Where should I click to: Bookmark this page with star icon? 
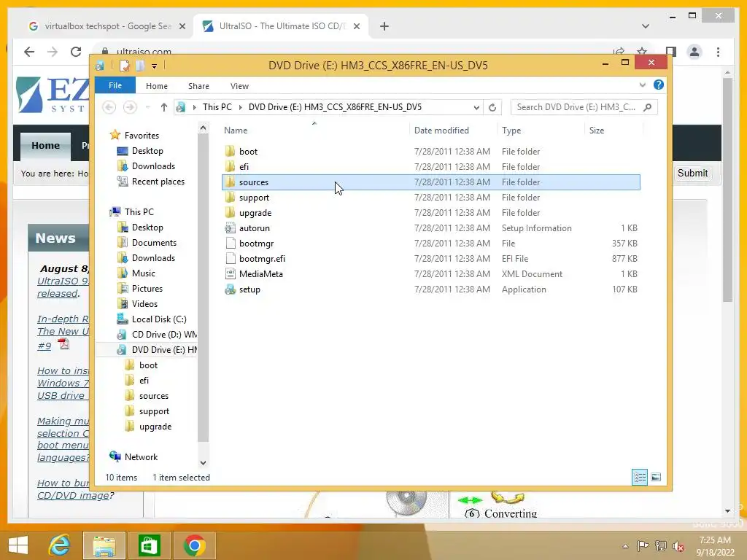click(642, 52)
